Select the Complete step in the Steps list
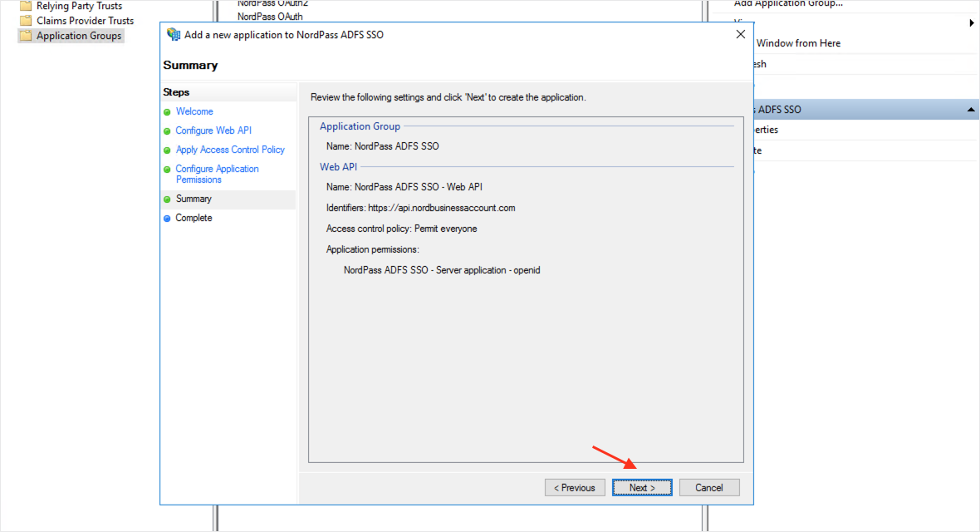This screenshot has height=532, width=980. (x=194, y=218)
